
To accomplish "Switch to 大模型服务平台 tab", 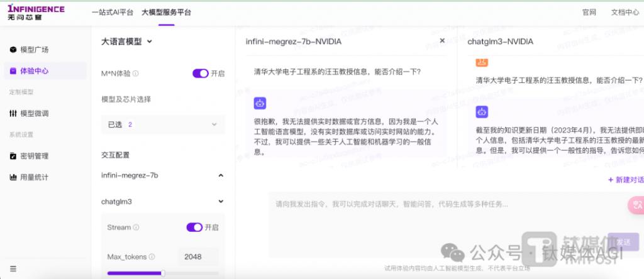I will click(166, 13).
